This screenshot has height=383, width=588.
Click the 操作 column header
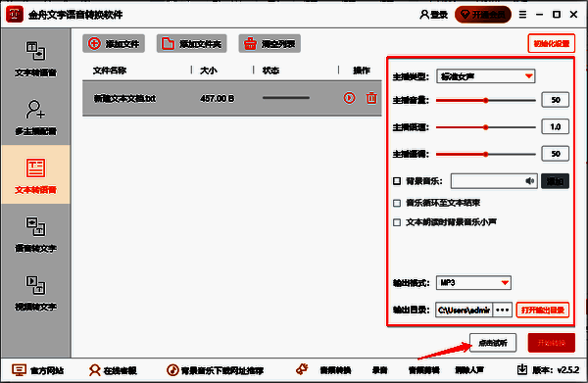point(362,71)
